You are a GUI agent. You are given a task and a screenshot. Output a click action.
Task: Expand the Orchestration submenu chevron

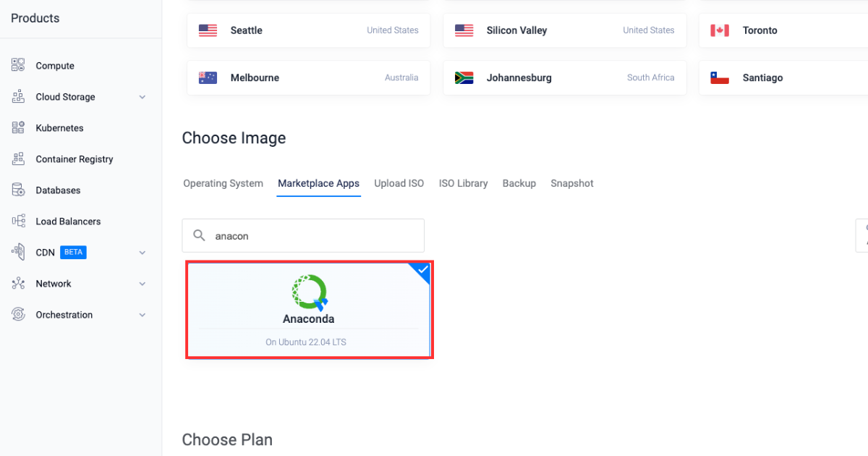(142, 315)
